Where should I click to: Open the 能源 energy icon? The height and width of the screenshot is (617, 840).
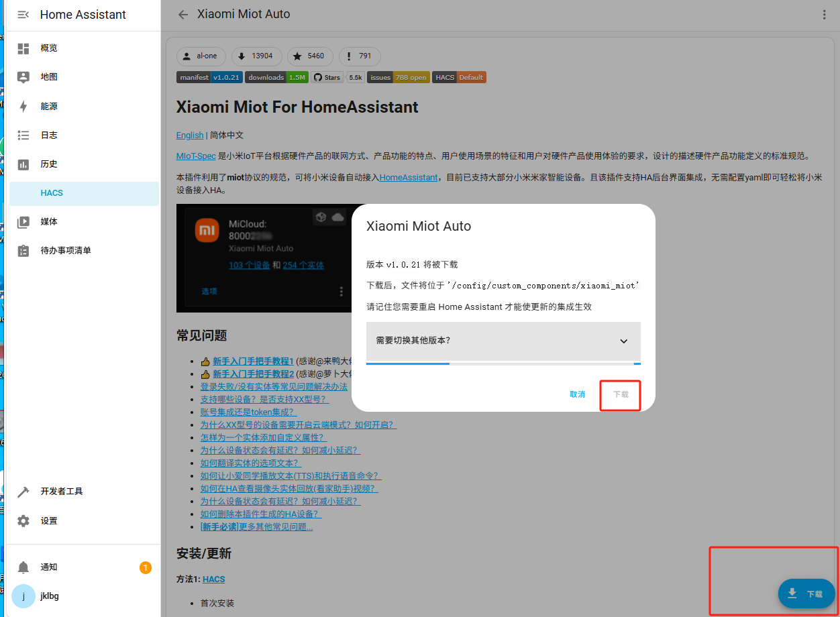23,107
